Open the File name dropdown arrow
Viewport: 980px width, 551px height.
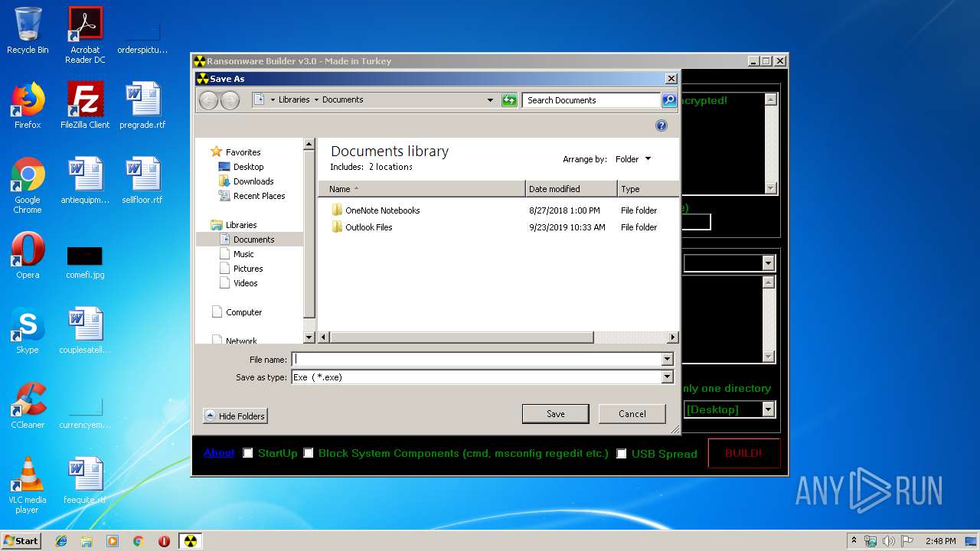pos(667,360)
